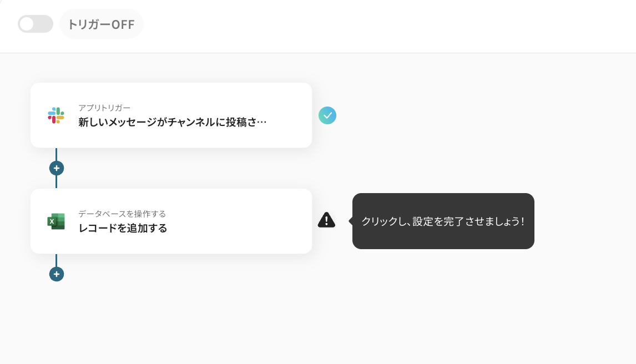Image resolution: width=636 pixels, height=364 pixels.
Task: Select the トリガーOFF label
Action: point(101,24)
